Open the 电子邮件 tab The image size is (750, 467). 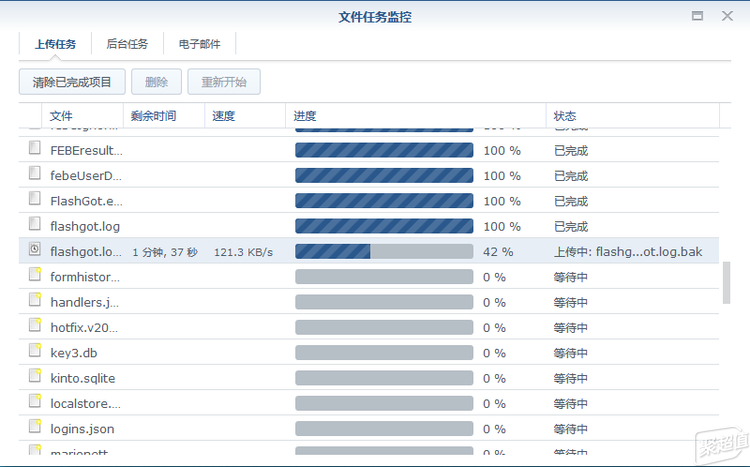[x=200, y=44]
